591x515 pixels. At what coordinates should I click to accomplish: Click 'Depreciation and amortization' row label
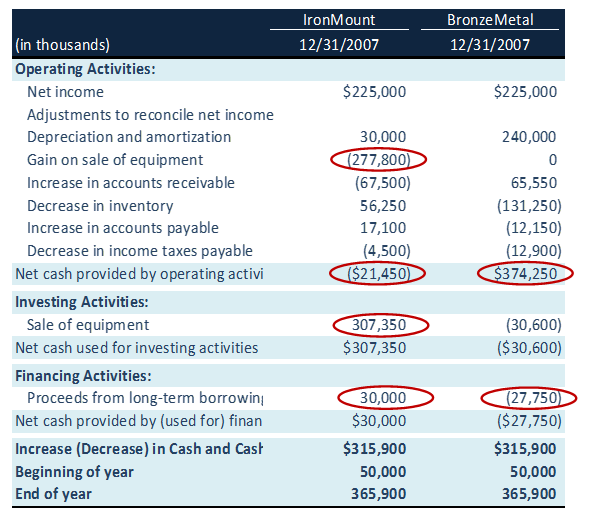tap(129, 137)
